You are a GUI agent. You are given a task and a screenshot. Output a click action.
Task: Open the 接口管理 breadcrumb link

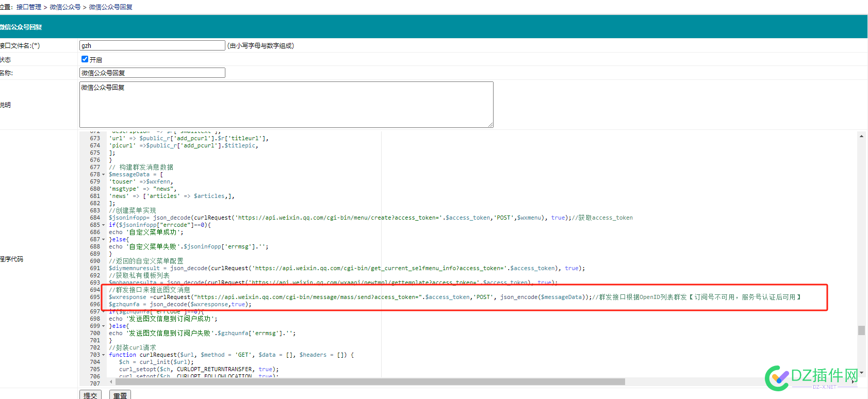pos(29,7)
